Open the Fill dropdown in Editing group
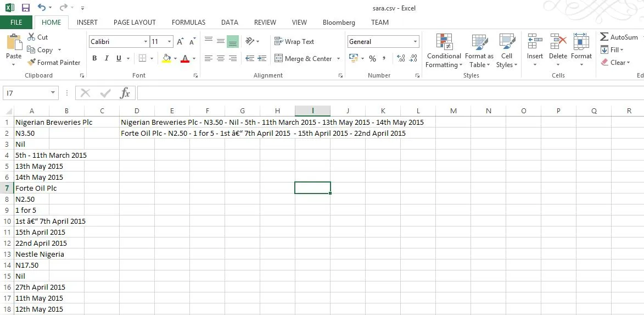Viewport: 644px width, 315px height. click(x=612, y=50)
